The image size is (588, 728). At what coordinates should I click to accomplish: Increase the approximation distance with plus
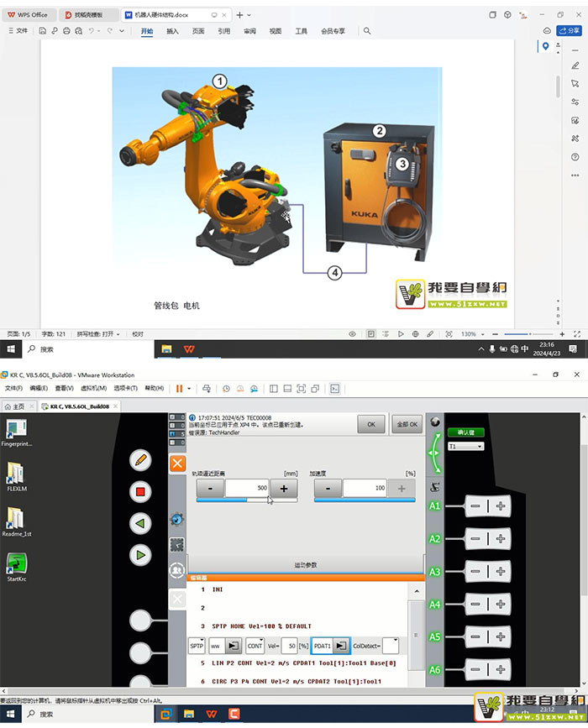click(284, 489)
